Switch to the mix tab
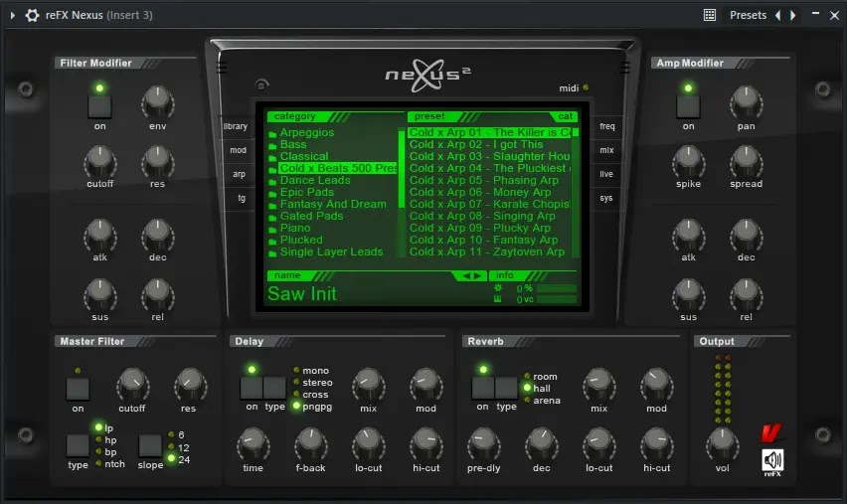Screen dimensions: 847x504 click(606, 150)
